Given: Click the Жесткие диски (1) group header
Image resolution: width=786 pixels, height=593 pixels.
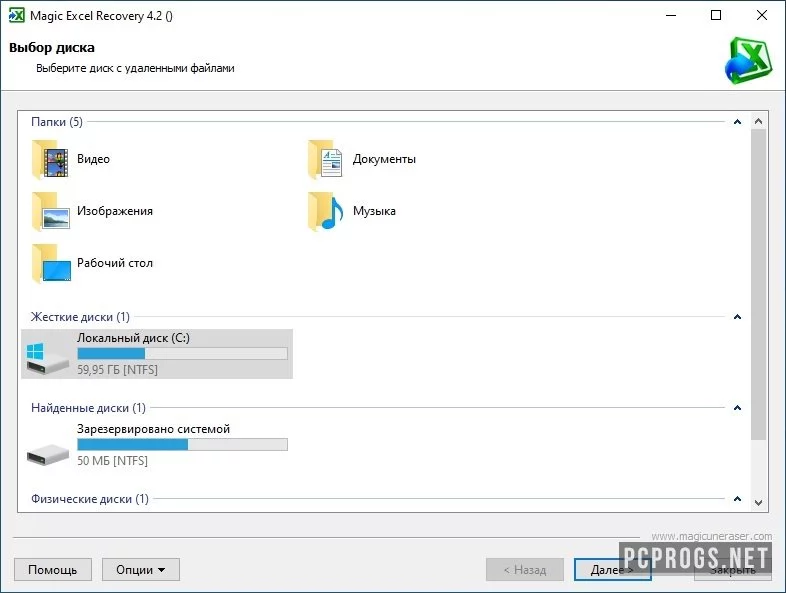Looking at the screenshot, I should coord(80,317).
